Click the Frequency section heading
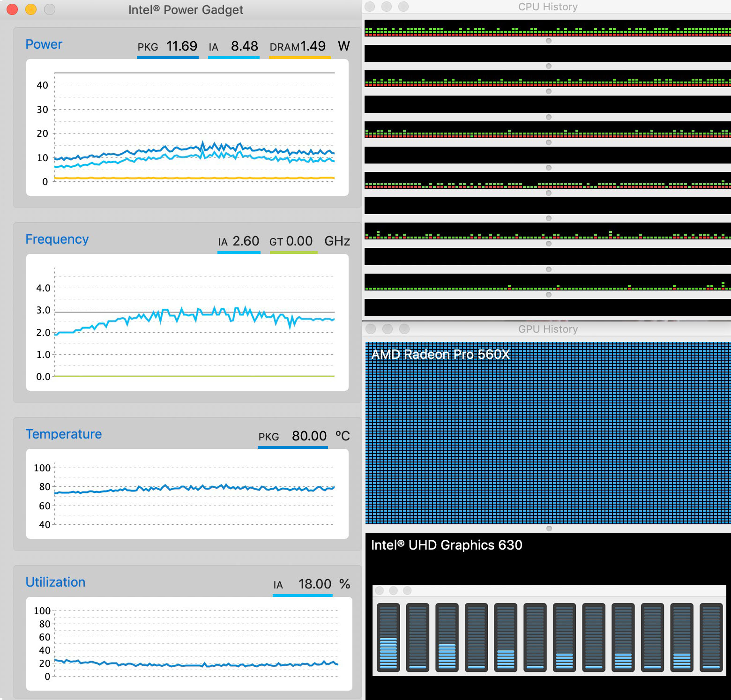731x700 pixels. 57,239
